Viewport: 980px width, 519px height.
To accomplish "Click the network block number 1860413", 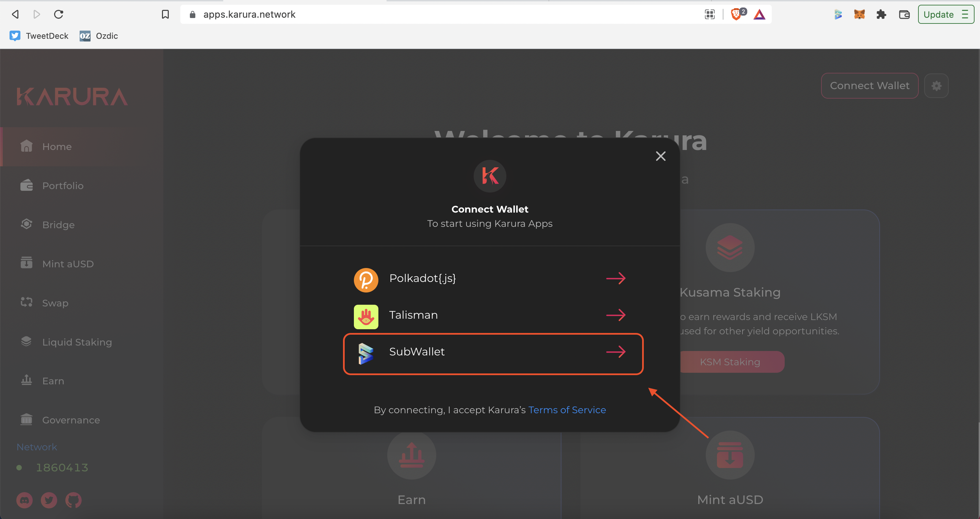I will pyautogui.click(x=62, y=467).
